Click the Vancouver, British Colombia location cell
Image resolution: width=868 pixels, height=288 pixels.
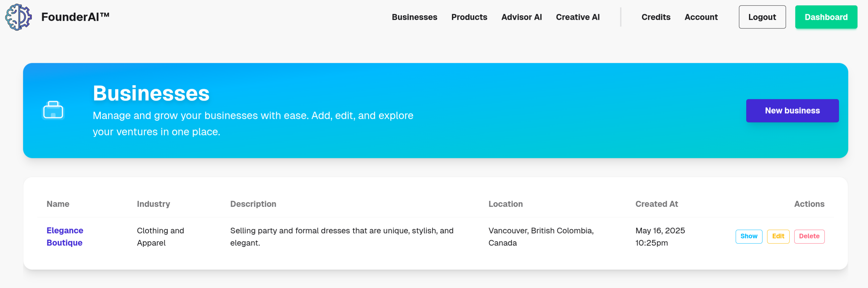[x=541, y=236]
